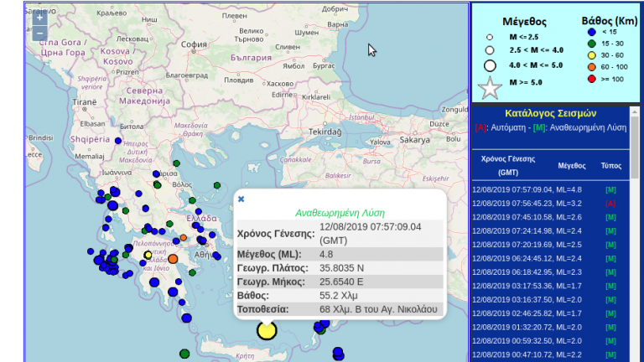This screenshot has width=644, height=362.
Task: Click the star icon for M >= 5.0
Action: (489, 86)
